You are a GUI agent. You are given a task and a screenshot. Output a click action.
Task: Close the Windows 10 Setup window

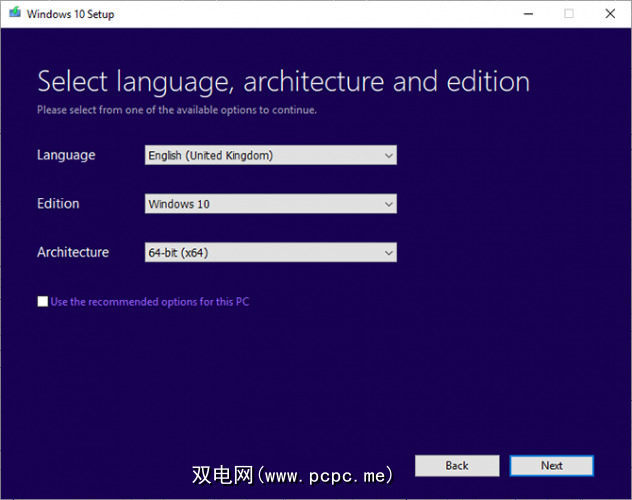click(x=610, y=14)
